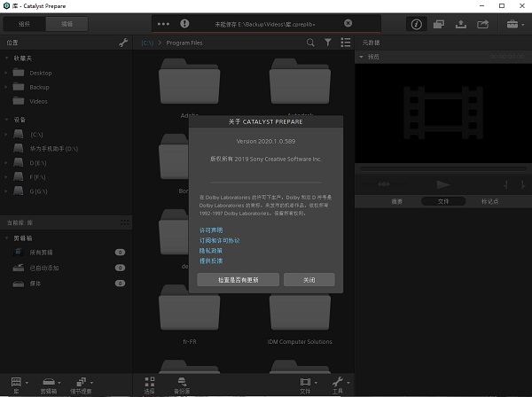The height and width of the screenshot is (397, 532).
Task: Click the share arrow icon in top toolbar
Action: [x=483, y=24]
